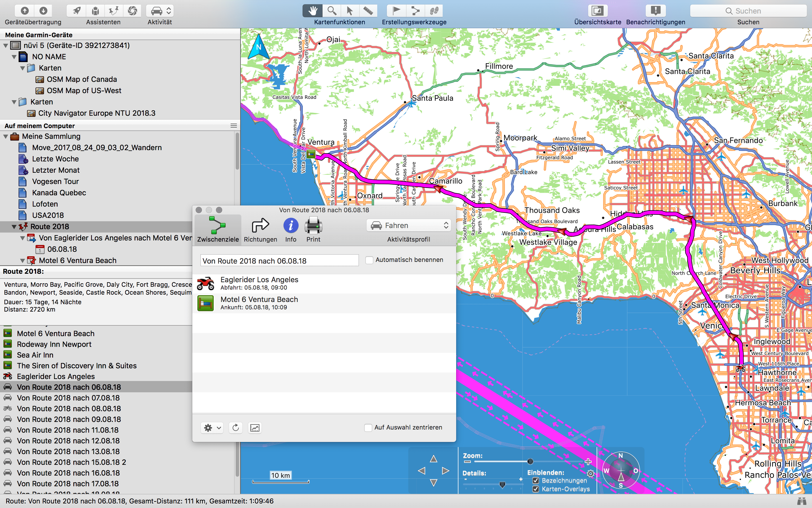Collapse Meine Sammlung tree

point(6,136)
